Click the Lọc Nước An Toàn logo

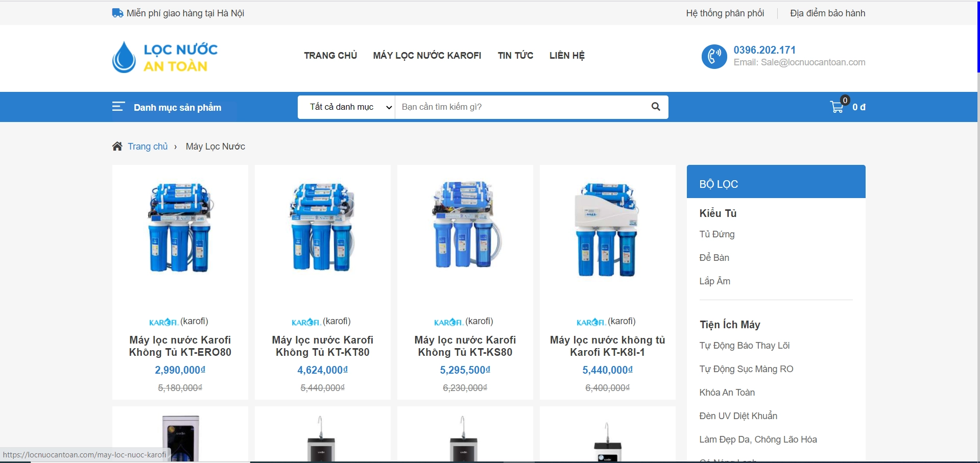(165, 57)
